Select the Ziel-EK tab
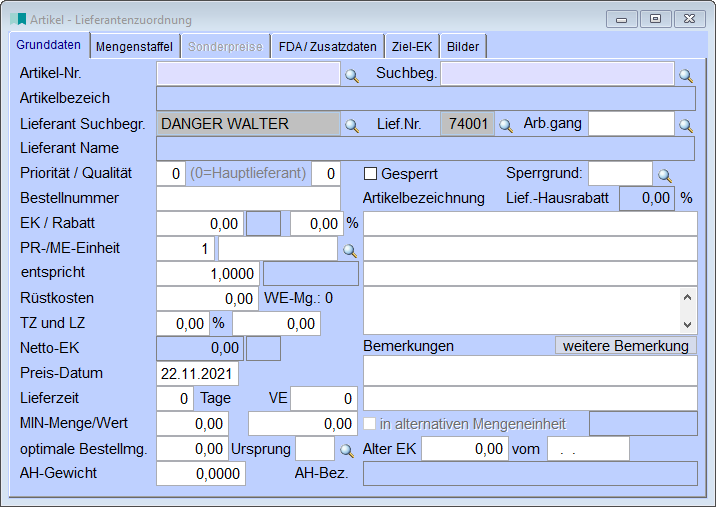 413,46
